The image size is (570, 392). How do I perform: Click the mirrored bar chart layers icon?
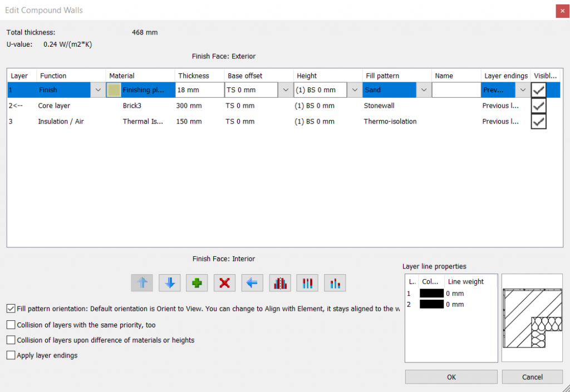point(280,283)
